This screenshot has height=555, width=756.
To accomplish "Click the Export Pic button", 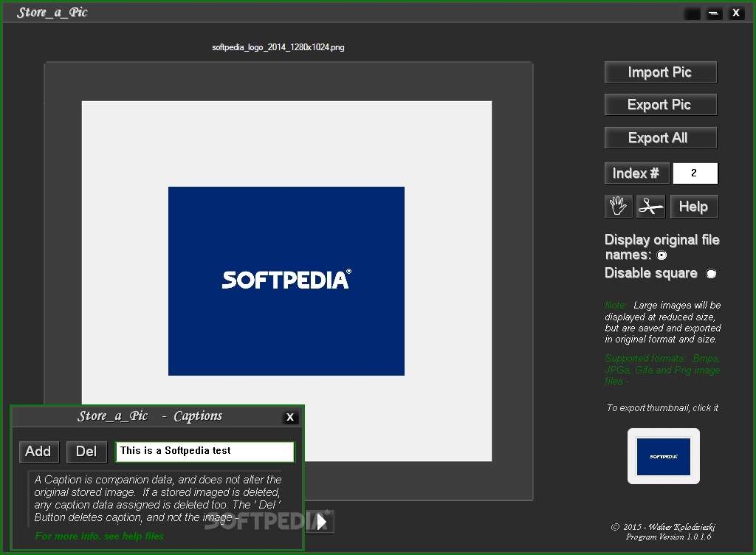I will tap(661, 105).
